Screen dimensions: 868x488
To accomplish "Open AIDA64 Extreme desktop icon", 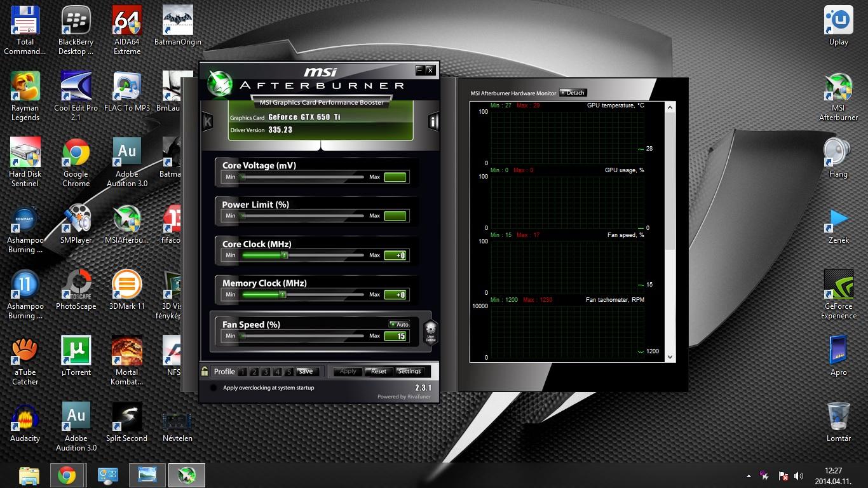I will 126,30.
